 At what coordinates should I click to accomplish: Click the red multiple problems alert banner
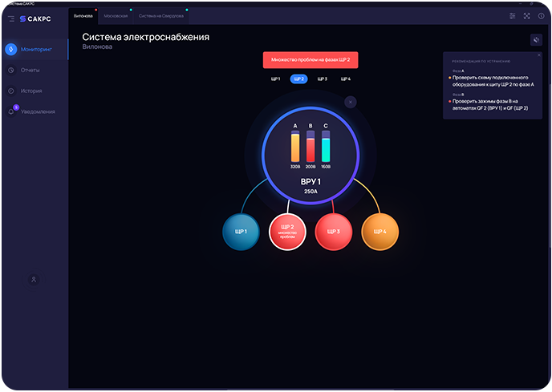click(309, 59)
